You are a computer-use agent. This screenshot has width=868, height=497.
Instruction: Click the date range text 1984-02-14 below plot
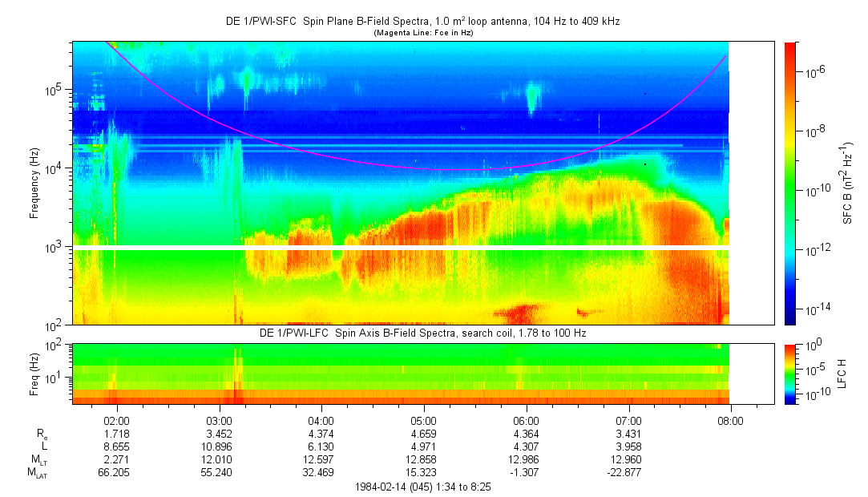pos(422,487)
